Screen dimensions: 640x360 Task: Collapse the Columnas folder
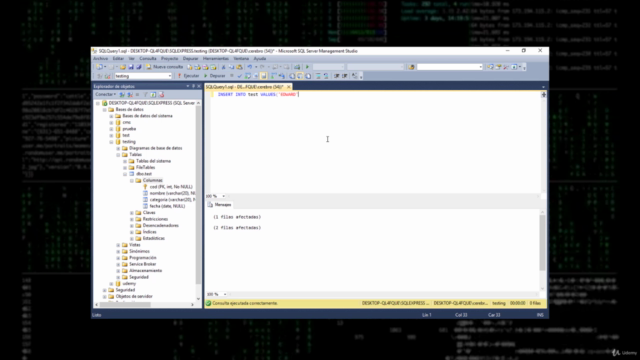tap(131, 180)
